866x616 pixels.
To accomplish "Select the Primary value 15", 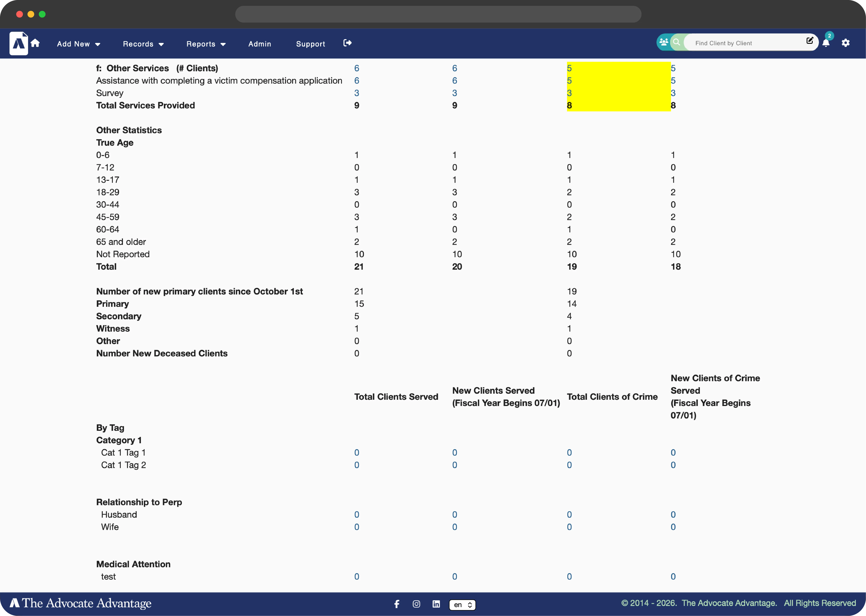I will (359, 304).
